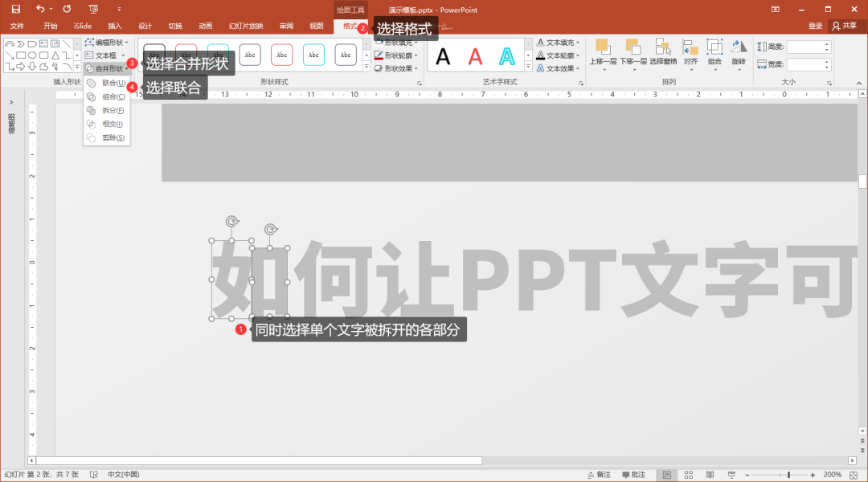This screenshot has width=868, height=482.
Task: Click 下移一层 send backward button
Action: click(633, 55)
